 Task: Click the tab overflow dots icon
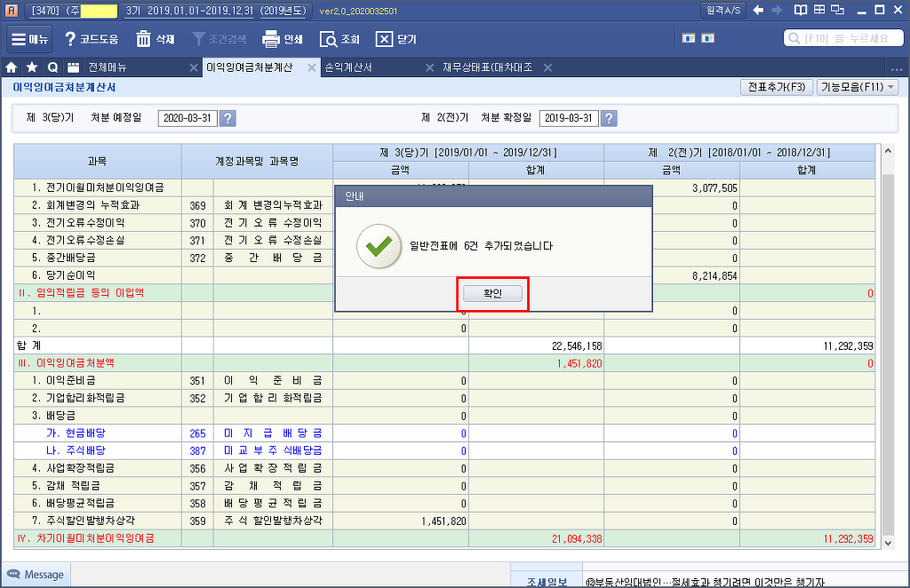point(897,68)
